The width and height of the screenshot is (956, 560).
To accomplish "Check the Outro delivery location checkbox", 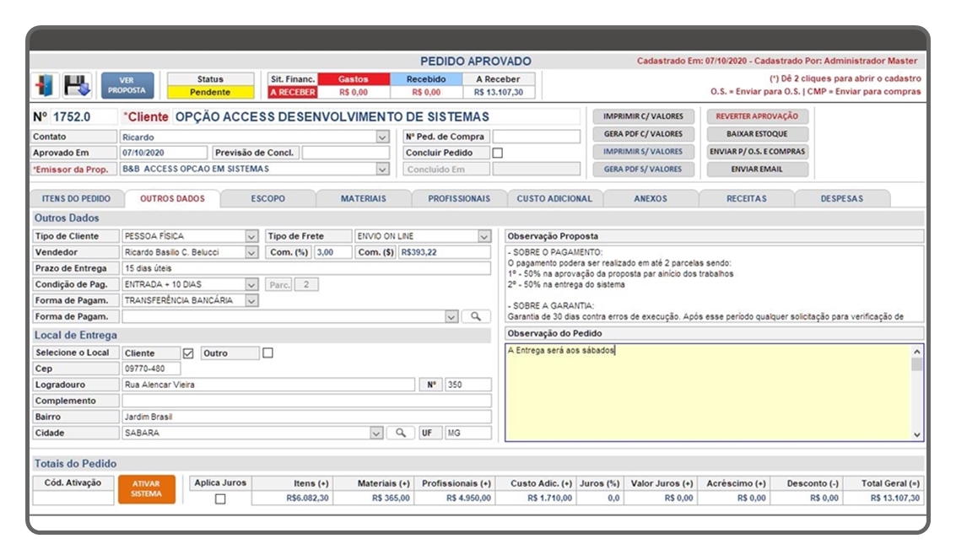I will point(267,353).
